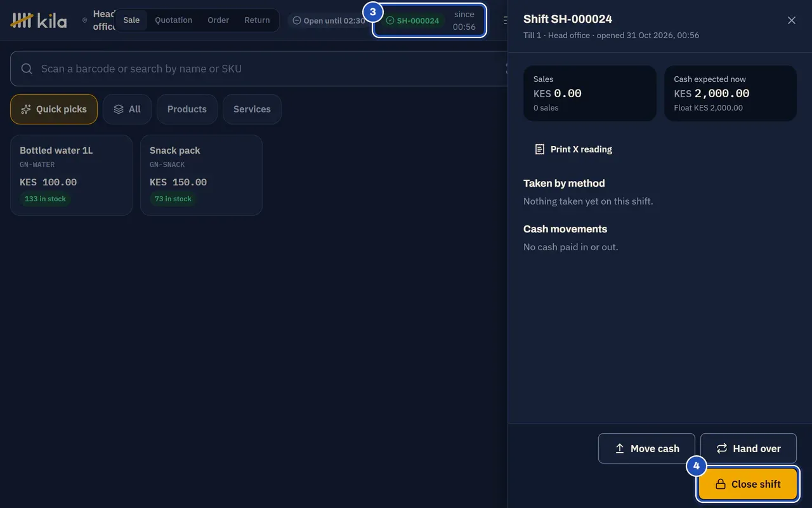Viewport: 812px width, 508px height.
Task: Click the Till 1 Head office subtitle
Action: (611, 36)
